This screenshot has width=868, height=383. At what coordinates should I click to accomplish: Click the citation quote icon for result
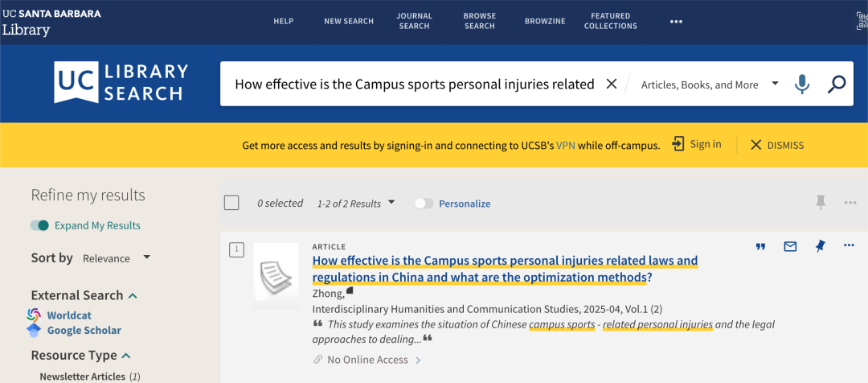click(x=760, y=247)
